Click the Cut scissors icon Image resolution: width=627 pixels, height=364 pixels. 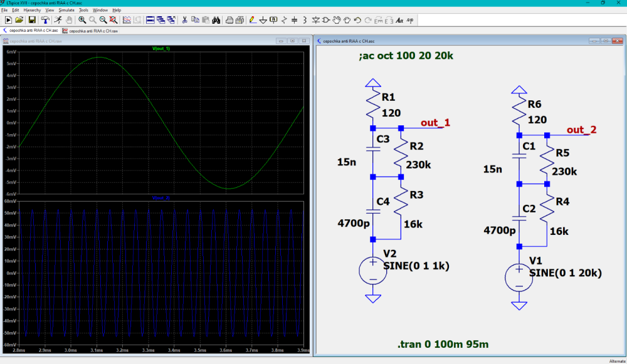pos(185,20)
